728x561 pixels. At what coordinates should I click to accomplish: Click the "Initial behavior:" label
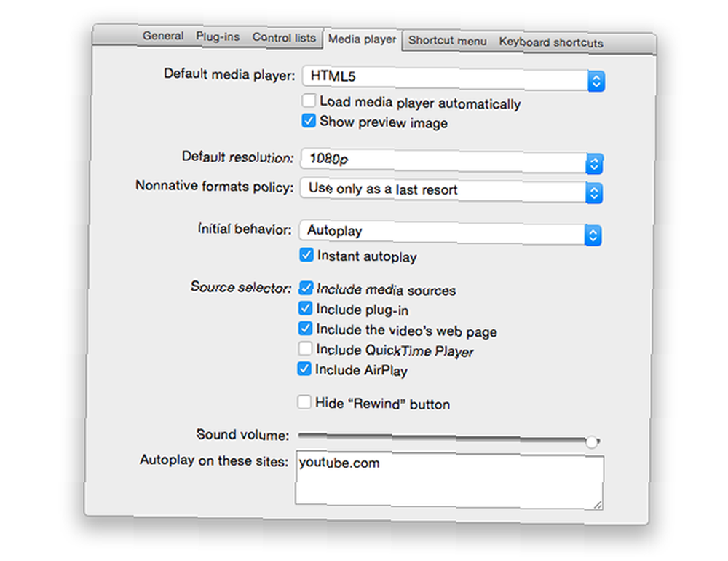(x=245, y=229)
